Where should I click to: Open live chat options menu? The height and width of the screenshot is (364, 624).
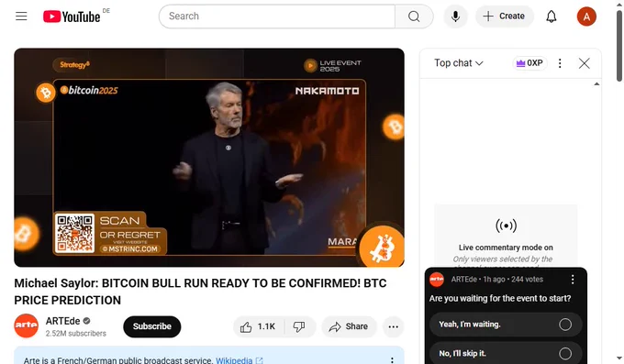560,63
